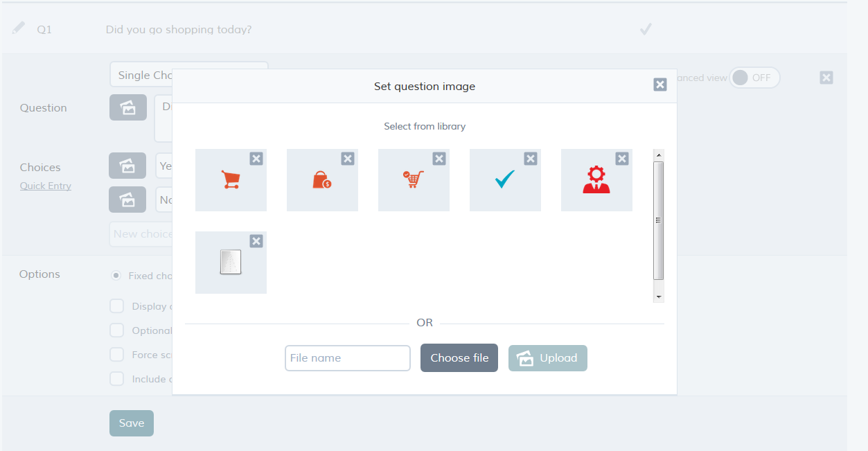Select the Fixed choice radio button
This screenshot has width=868, height=451.
(116, 275)
